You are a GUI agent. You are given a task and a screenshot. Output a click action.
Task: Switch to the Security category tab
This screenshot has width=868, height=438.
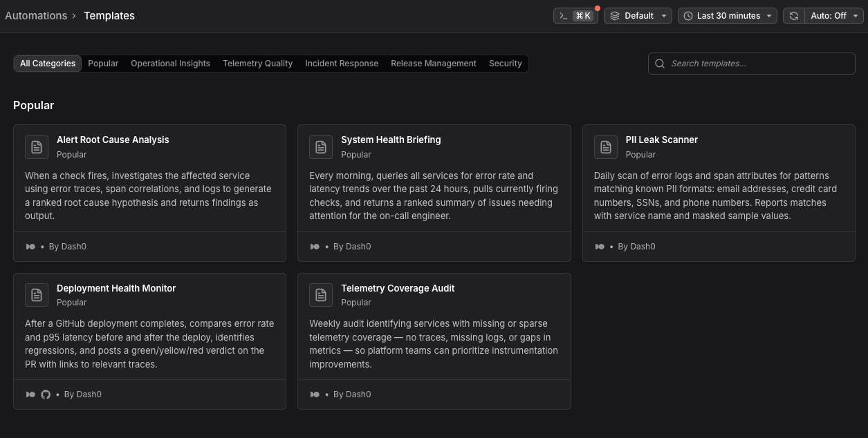[506, 64]
